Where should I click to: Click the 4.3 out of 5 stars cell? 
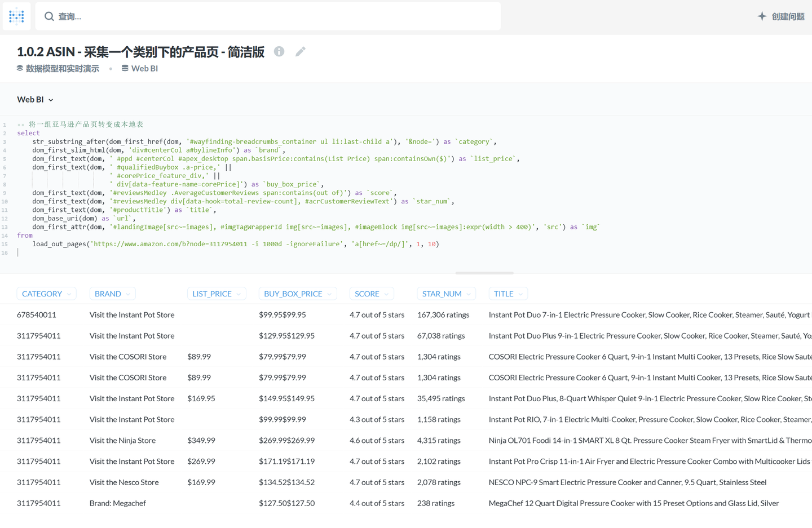coord(377,419)
